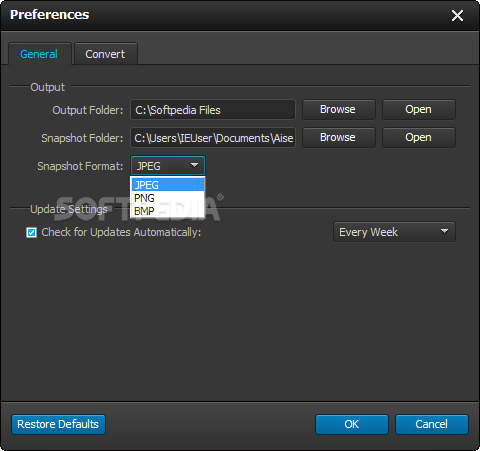The image size is (480, 451).
Task: Click the Snapshot Folder path field
Action: click(213, 138)
